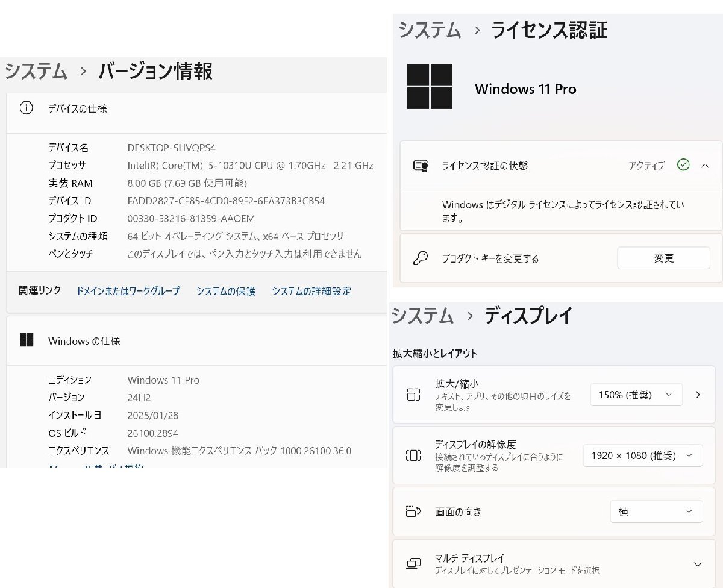Click product ID 00330-53216-81359-AAOEM
This screenshot has height=588, width=723.
click(191, 219)
